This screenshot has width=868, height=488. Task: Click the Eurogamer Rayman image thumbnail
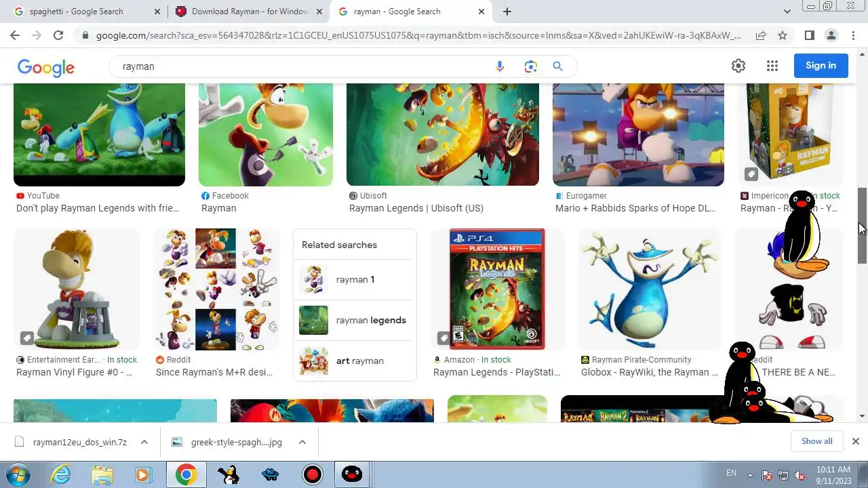pos(638,134)
